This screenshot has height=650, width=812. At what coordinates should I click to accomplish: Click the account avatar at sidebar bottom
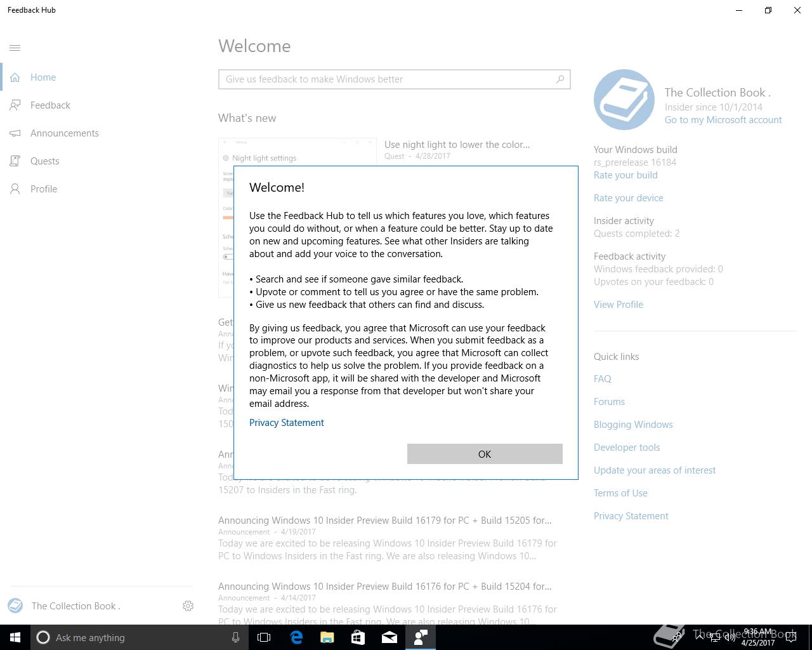point(15,606)
